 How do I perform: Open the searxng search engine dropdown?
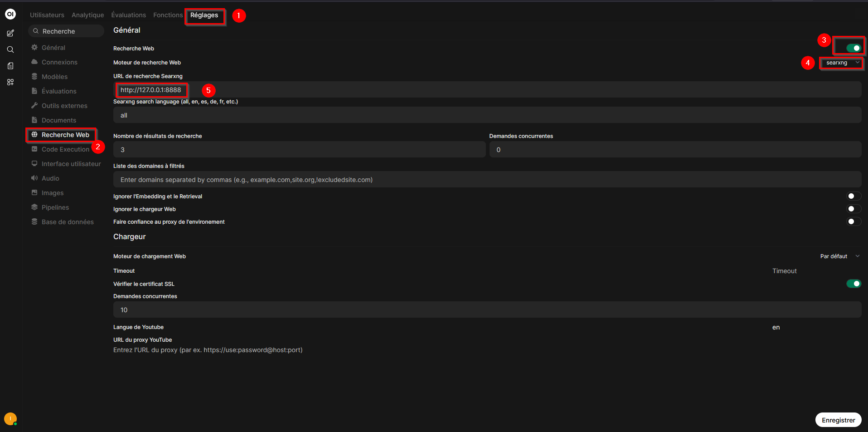[842, 63]
